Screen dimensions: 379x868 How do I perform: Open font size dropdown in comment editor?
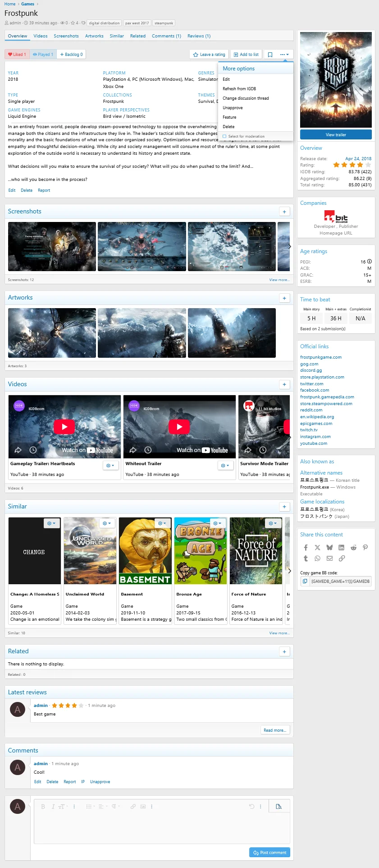63,806
